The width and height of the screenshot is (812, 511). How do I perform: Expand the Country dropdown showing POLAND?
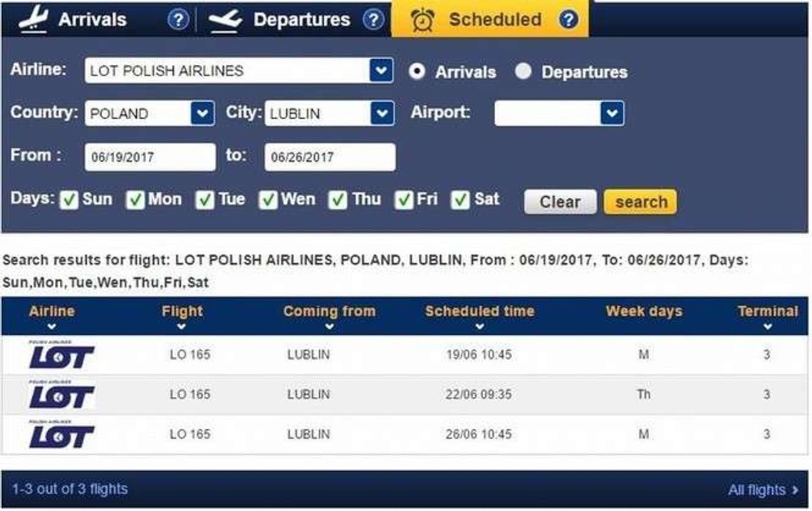click(x=202, y=113)
